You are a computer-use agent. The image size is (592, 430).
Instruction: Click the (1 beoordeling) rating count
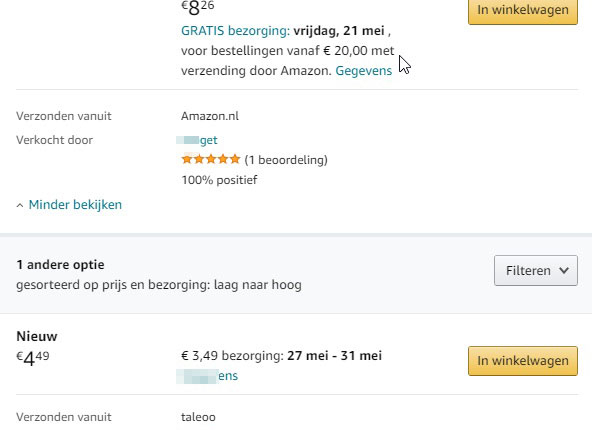[x=286, y=160]
